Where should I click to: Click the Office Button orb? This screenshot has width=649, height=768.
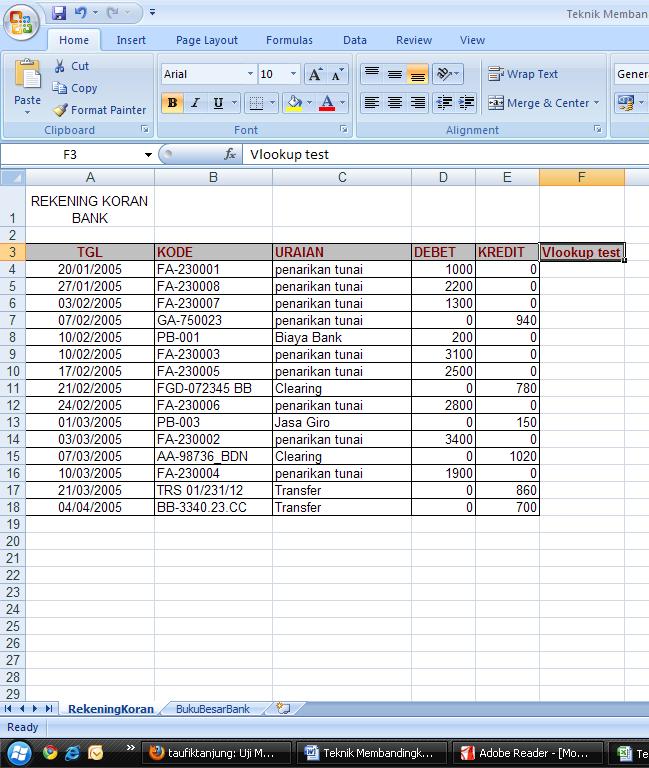coord(21,22)
